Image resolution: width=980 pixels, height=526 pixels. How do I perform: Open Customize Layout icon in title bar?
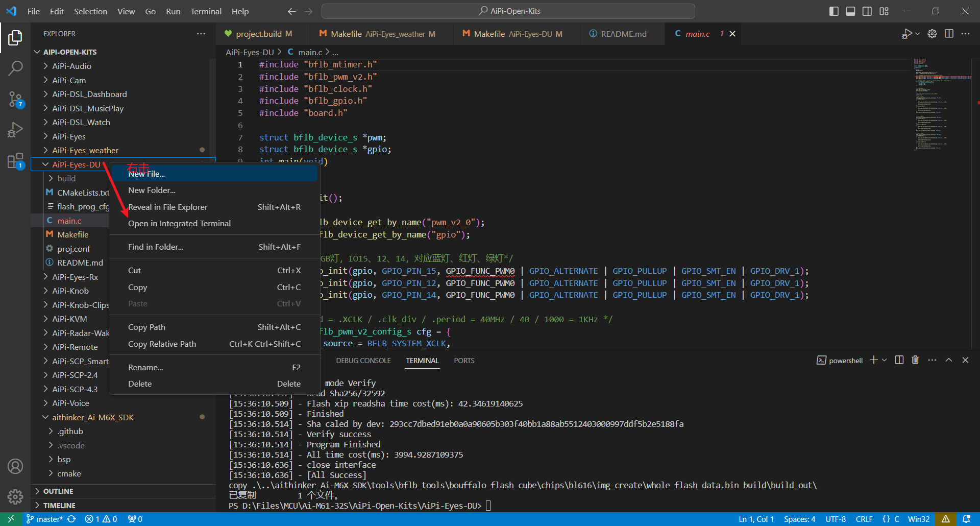[x=884, y=11]
